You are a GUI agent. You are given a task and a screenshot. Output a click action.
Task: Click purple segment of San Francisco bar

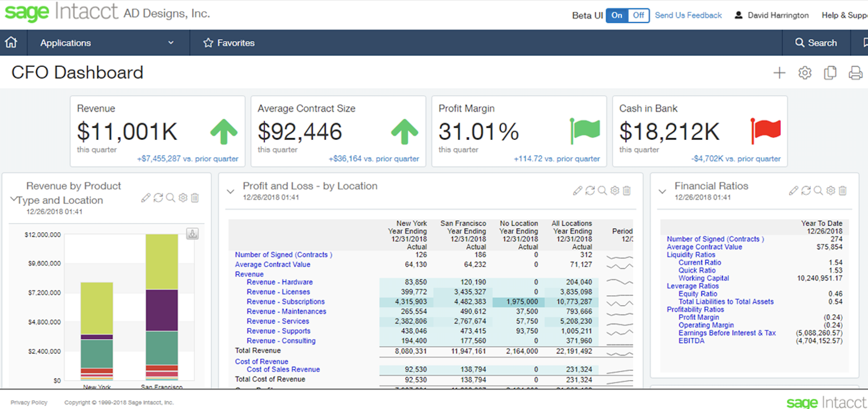162,310
